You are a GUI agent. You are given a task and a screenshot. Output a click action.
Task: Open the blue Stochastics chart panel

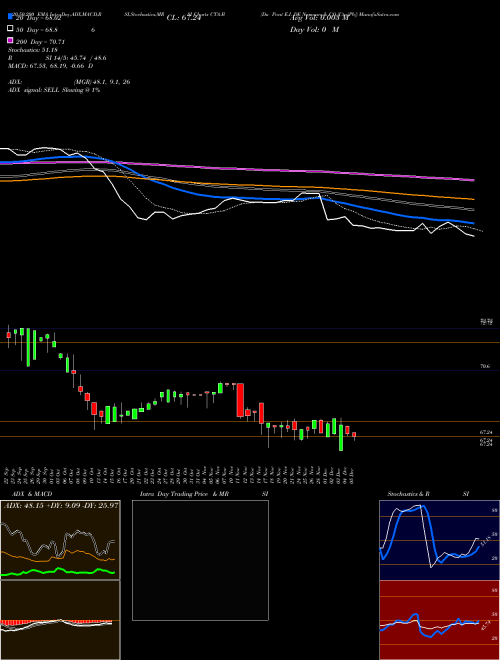click(x=439, y=540)
